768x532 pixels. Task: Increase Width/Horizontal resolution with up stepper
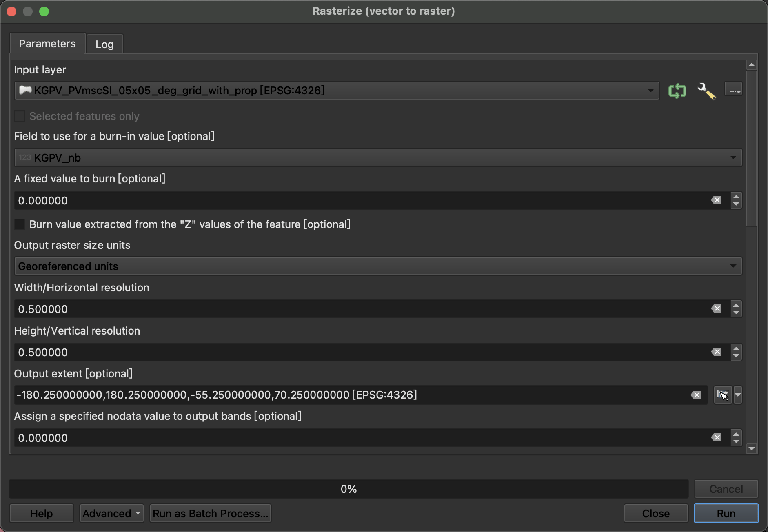(736, 305)
